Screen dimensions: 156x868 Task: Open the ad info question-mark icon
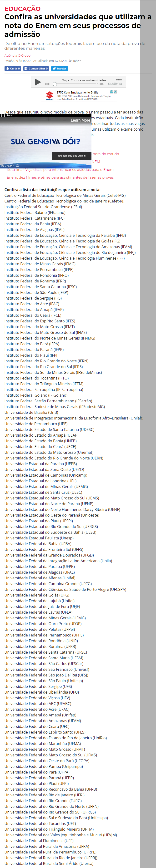[18, 165]
